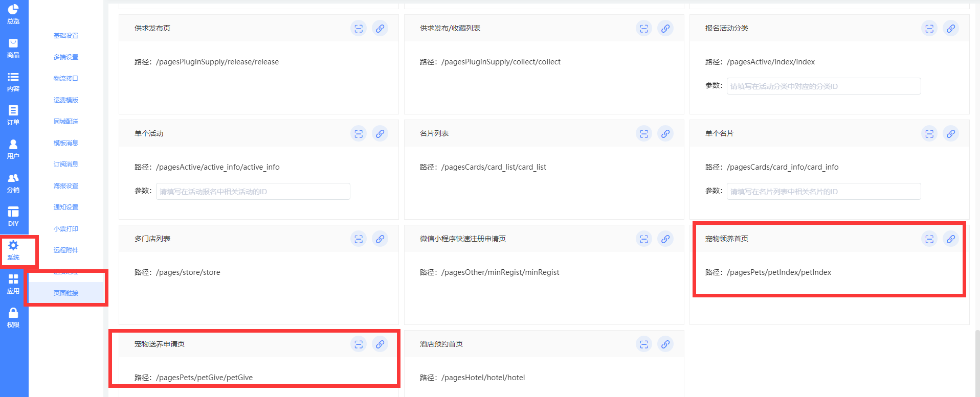Screen dimensions: 980x397
Task: Click link icon on 微信小程序快速注册申请页 card
Action: tap(665, 239)
